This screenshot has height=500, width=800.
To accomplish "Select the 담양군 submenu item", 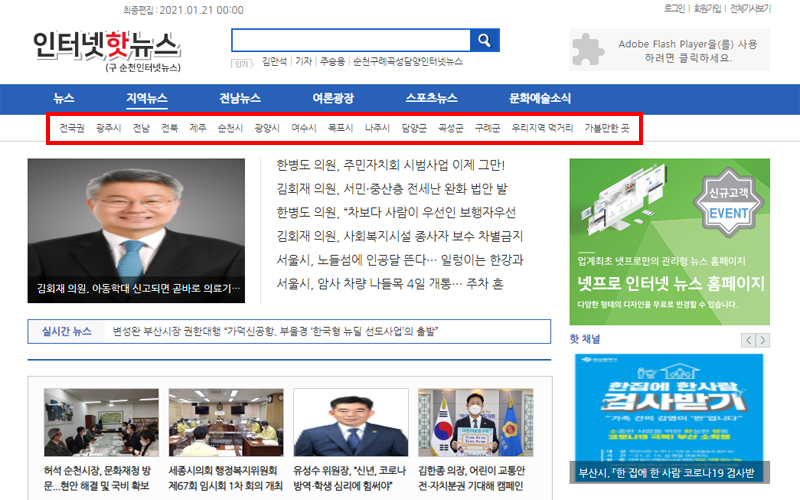I will click(414, 128).
